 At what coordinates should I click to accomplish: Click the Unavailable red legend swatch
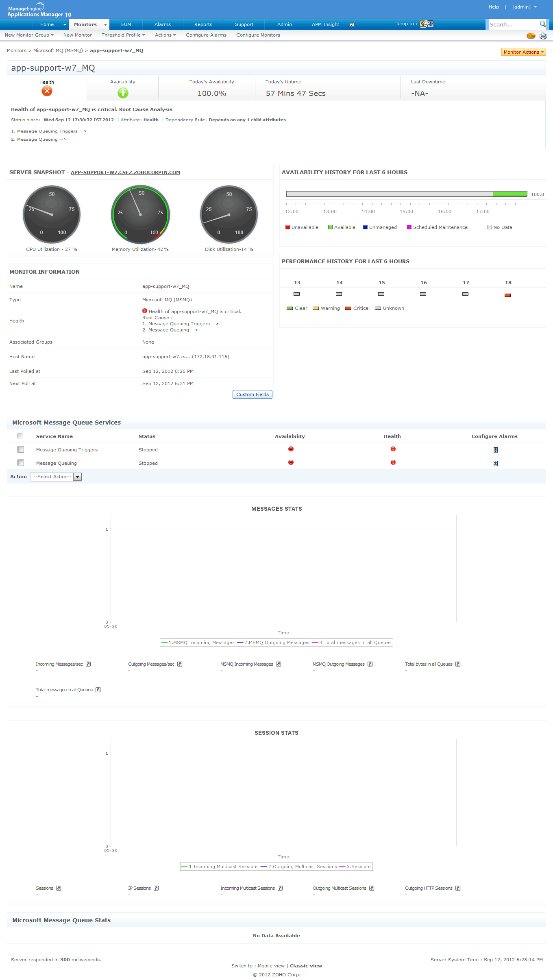coord(287,227)
